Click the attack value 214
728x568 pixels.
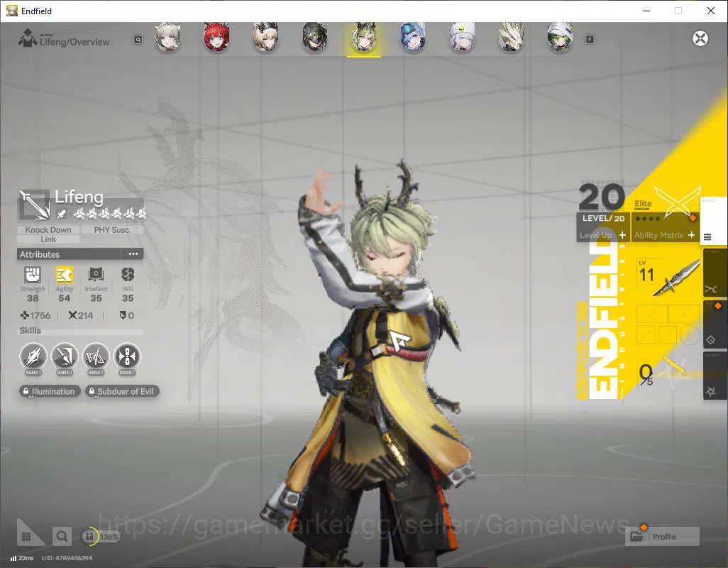pos(81,315)
